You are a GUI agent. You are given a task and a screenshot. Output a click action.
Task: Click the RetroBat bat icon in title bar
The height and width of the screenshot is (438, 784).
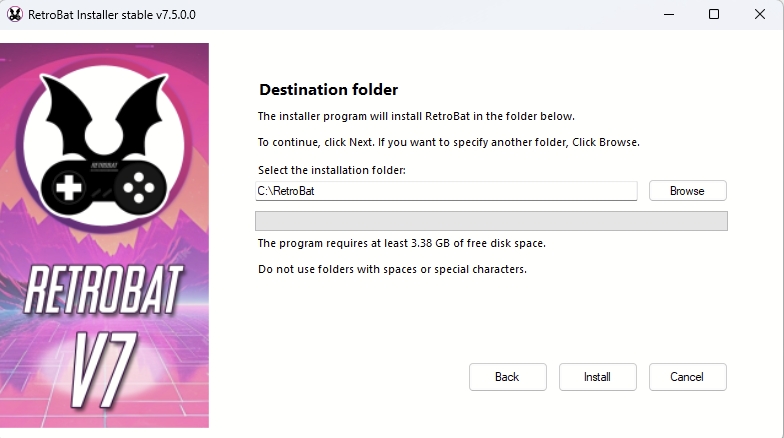coord(14,14)
